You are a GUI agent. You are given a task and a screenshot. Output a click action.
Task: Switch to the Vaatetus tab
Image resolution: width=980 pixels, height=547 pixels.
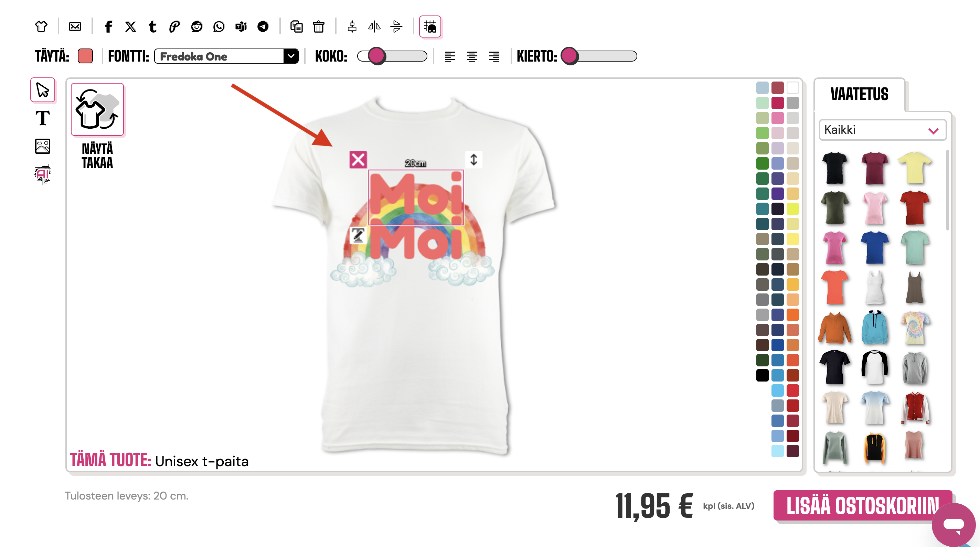[x=859, y=94]
